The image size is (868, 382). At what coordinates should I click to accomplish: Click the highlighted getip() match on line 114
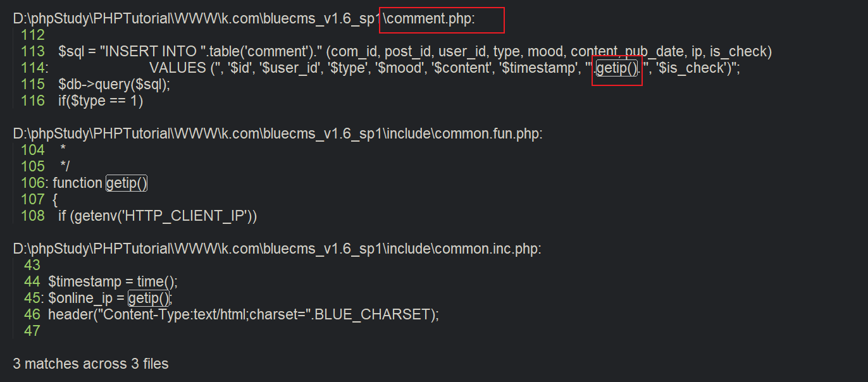pos(617,68)
